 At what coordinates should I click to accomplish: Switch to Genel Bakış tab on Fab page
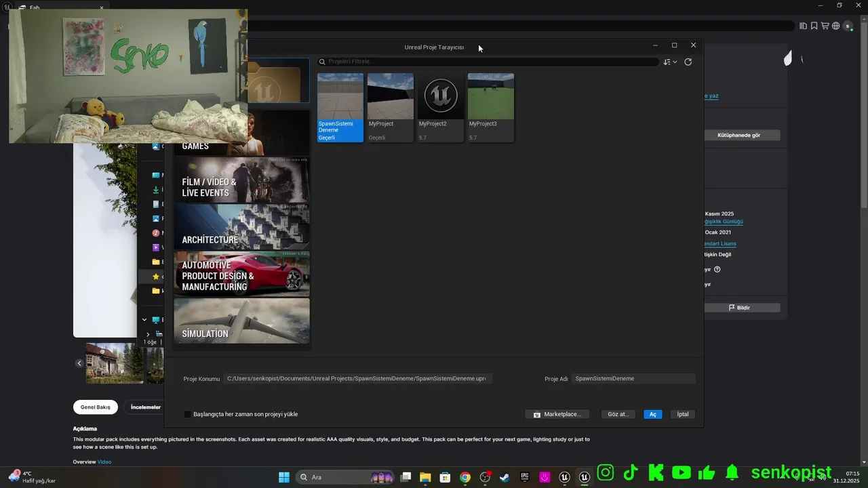pos(96,407)
